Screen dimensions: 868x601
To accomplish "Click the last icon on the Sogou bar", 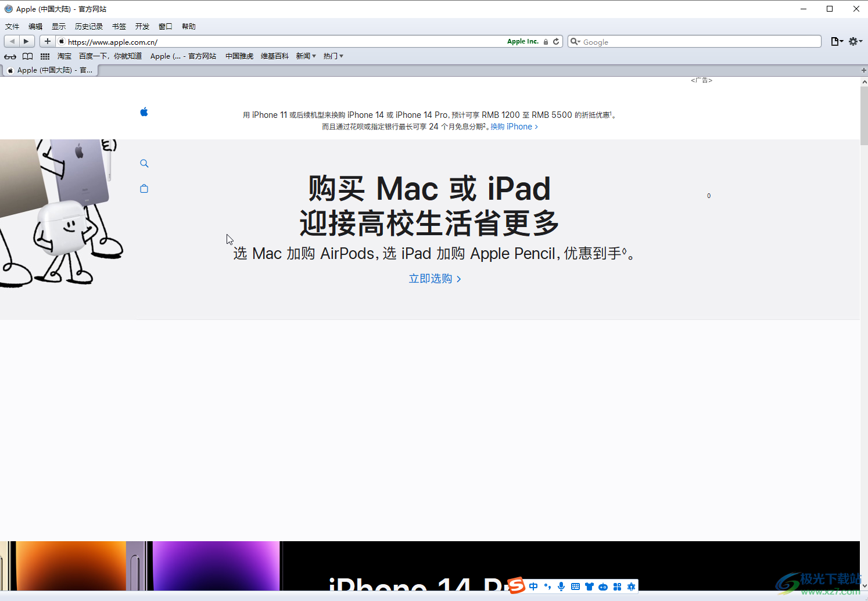I will point(631,586).
